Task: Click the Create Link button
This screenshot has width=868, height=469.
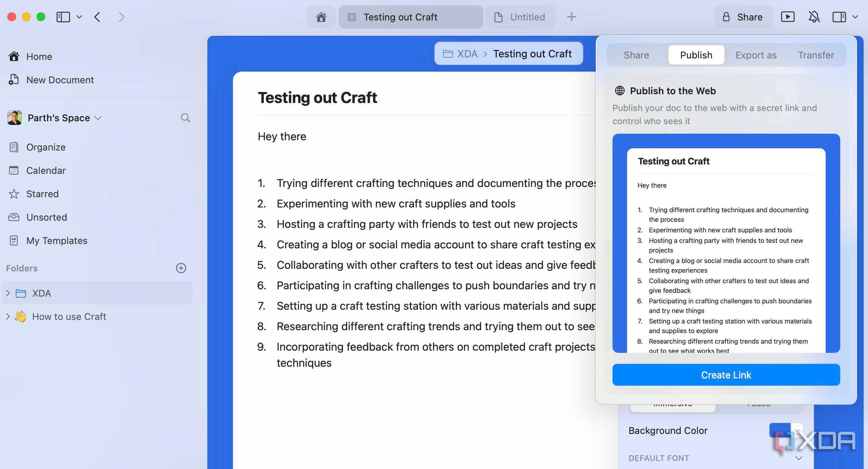Action: click(x=726, y=375)
